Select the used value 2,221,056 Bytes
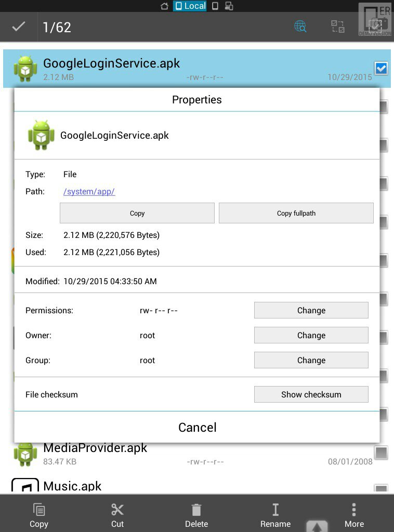The image size is (394, 532). point(128,252)
